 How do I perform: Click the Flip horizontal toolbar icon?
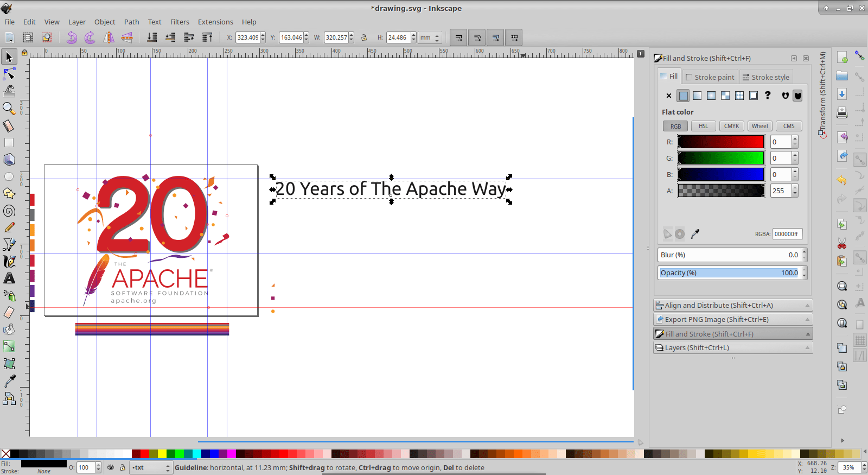[x=109, y=37]
